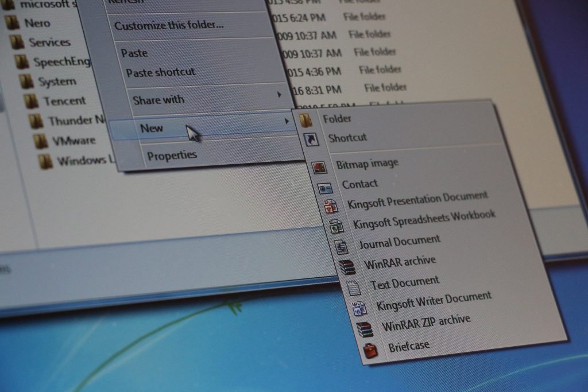Click the Folder icon in New submenu
Image resolution: width=588 pixels, height=392 pixels.
(306, 119)
